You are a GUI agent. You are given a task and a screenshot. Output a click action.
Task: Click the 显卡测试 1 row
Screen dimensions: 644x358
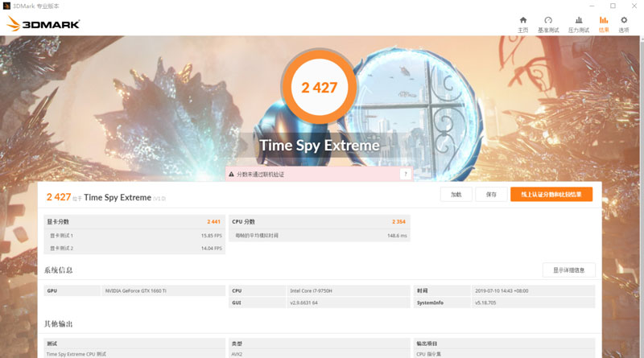134,236
